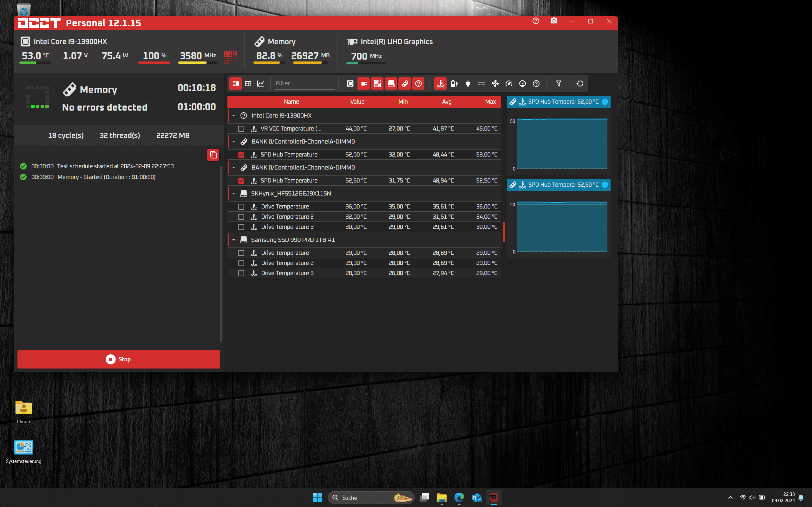Collapse the Samsung SSD 990 PRO group
812x507 pixels.
pos(233,240)
